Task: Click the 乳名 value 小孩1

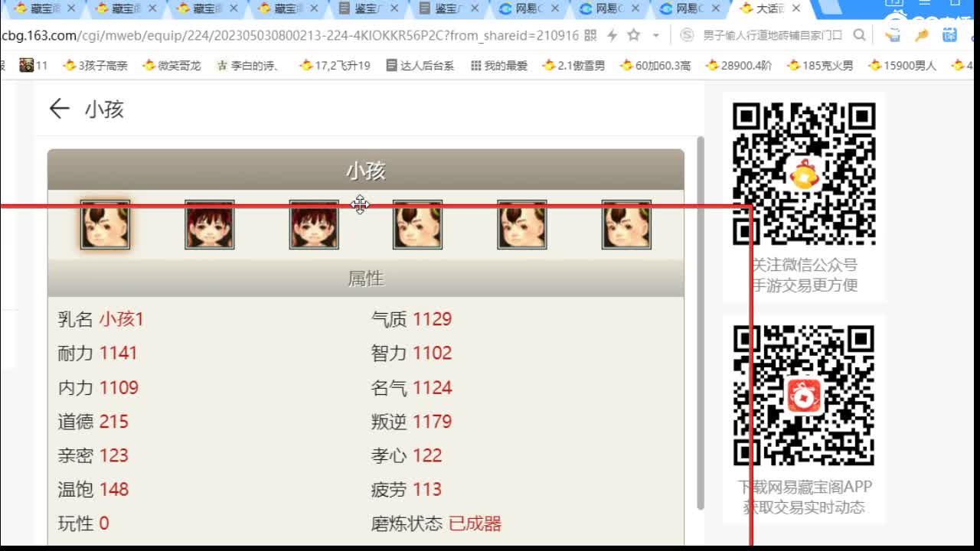Action: click(121, 319)
